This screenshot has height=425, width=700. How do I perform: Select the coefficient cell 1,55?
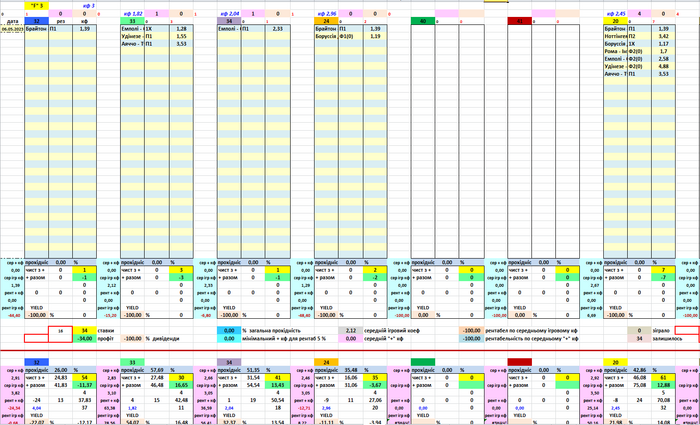click(x=181, y=36)
